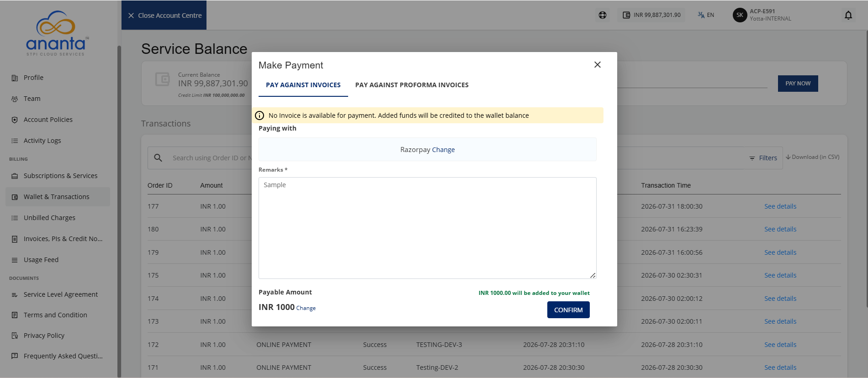The height and width of the screenshot is (378, 868).
Task: Click the Terms and Condition icon
Action: [15, 315]
